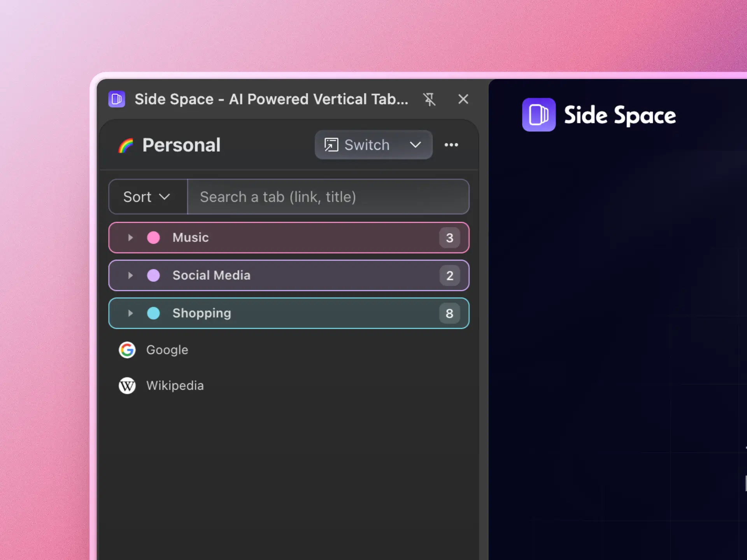Expand the Social Media tab group

coord(130,275)
